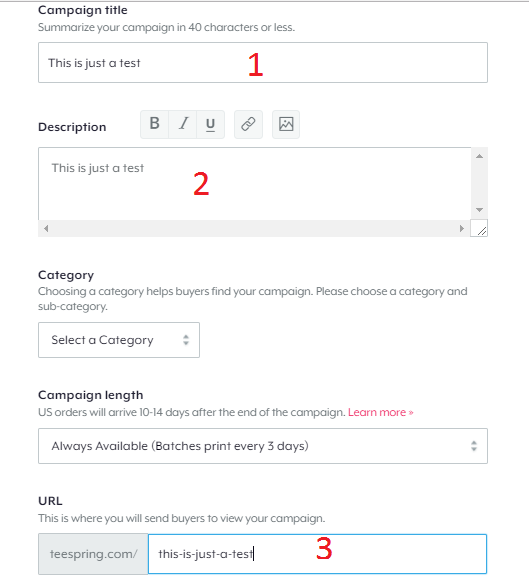This screenshot has width=529, height=583.
Task: Toggle Underline formatting in description toolbar
Action: (210, 124)
